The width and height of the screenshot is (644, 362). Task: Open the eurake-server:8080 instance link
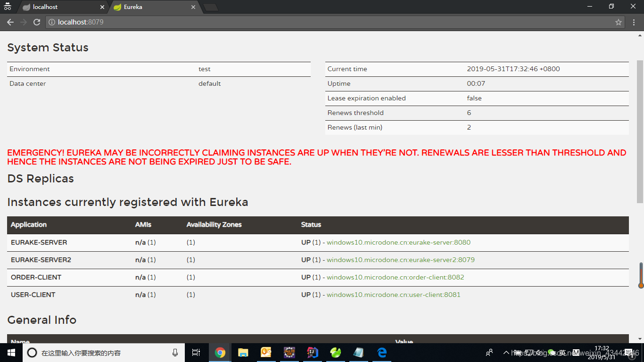coord(398,242)
